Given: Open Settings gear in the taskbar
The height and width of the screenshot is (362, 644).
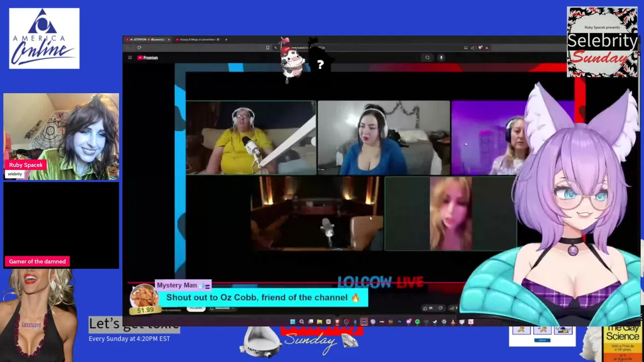Looking at the screenshot, I should point(444,322).
